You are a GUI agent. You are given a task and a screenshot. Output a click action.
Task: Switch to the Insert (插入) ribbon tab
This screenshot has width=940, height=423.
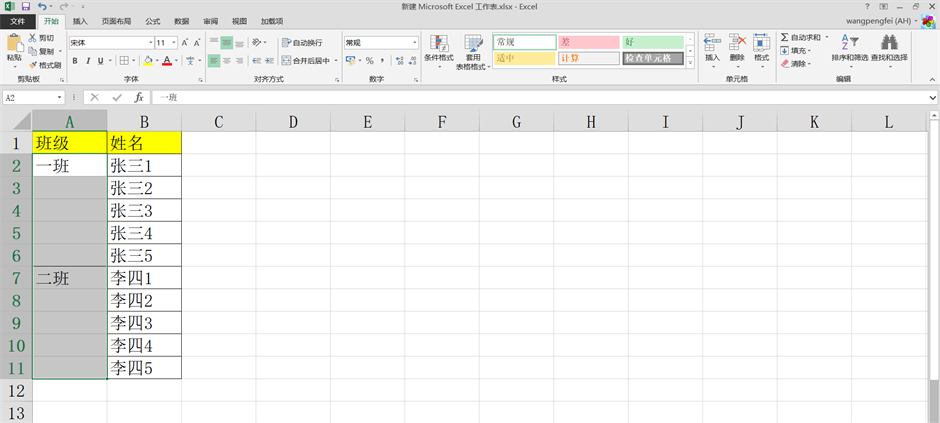click(x=80, y=20)
